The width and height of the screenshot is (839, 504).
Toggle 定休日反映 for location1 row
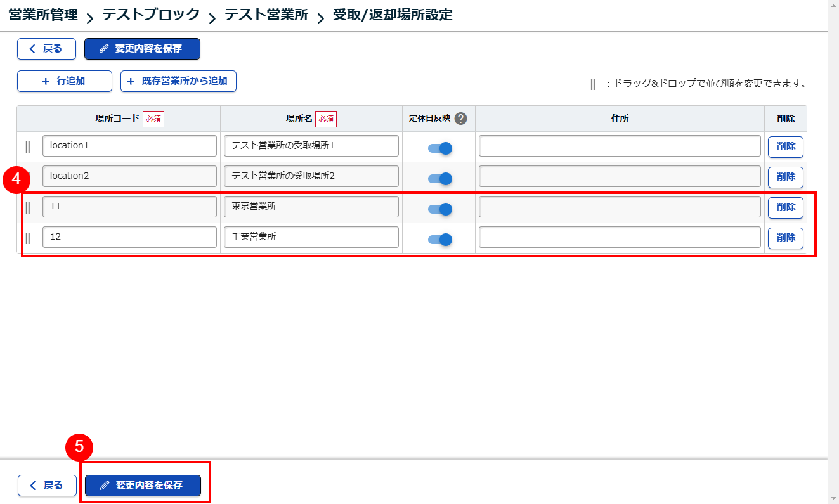[x=440, y=148]
